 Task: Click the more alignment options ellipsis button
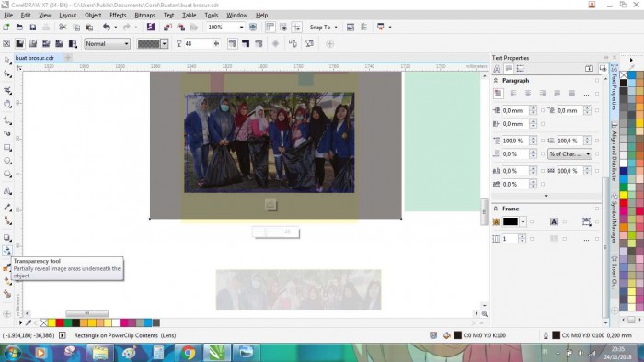coord(586,94)
